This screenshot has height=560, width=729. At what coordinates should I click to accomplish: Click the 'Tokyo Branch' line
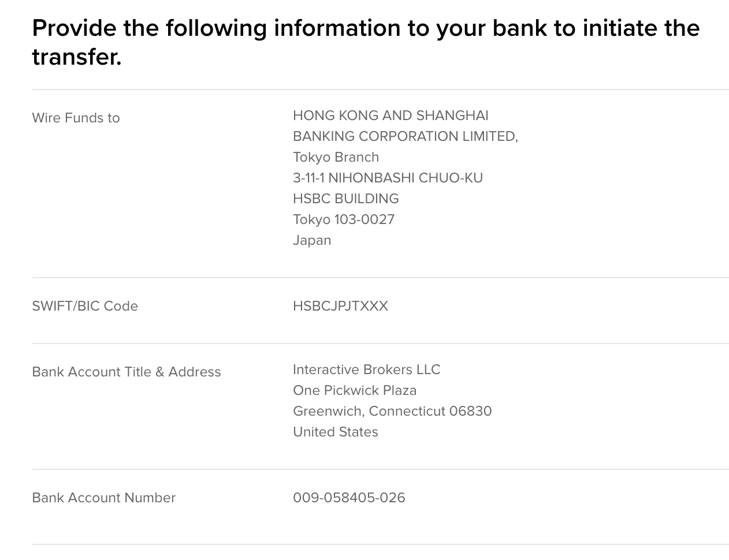(336, 157)
